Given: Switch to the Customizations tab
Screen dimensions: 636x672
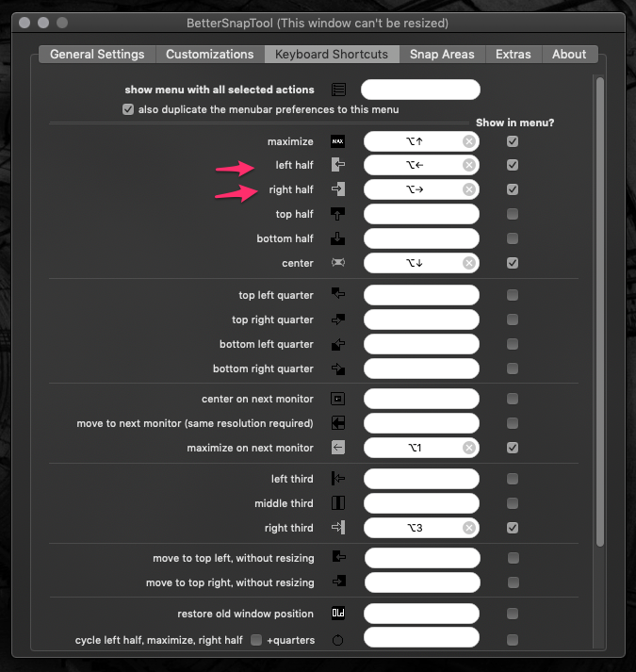Looking at the screenshot, I should coord(210,55).
